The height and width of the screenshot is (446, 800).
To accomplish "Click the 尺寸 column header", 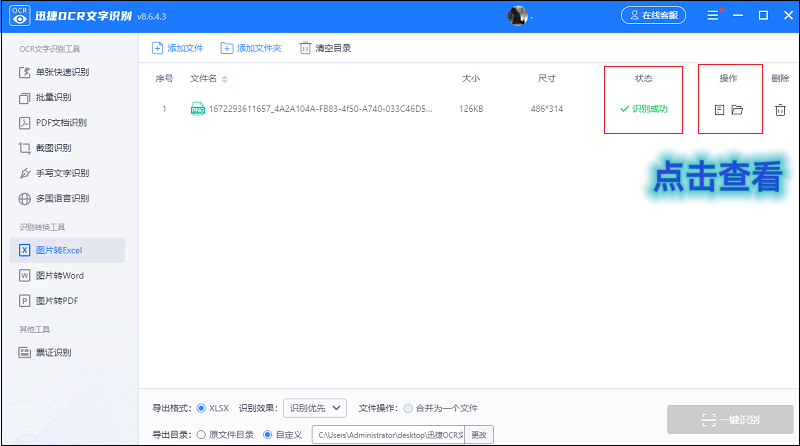I will pos(547,78).
